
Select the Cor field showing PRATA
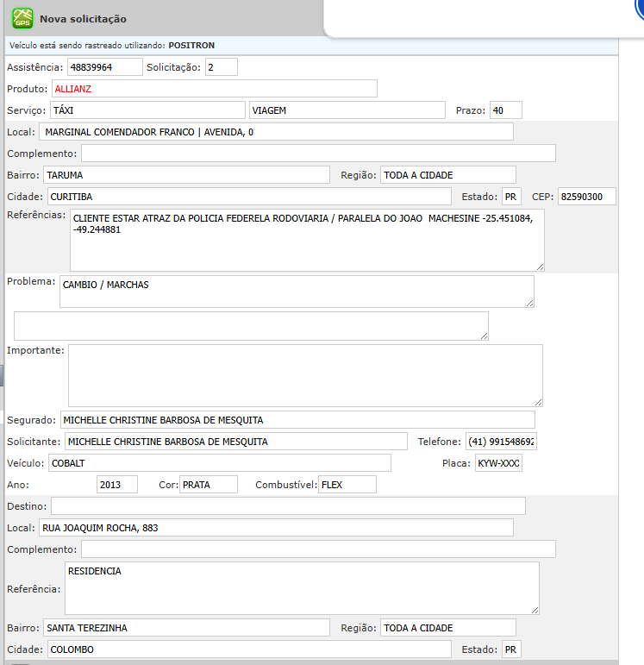click(x=209, y=485)
